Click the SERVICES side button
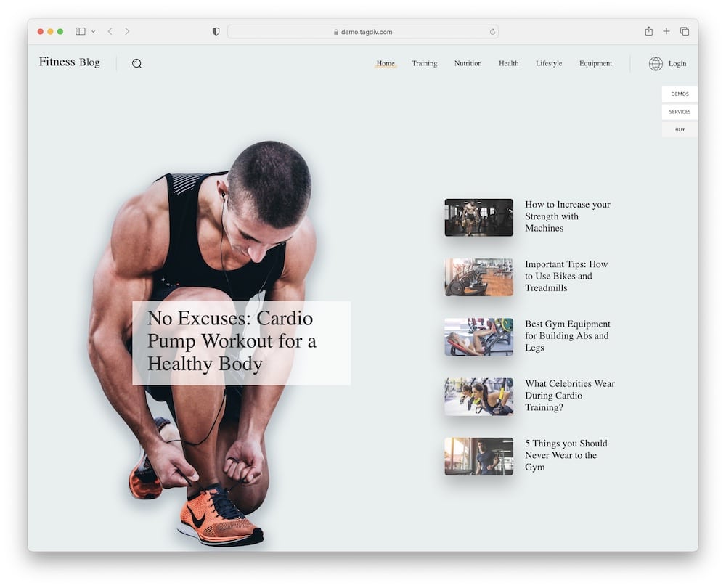Image resolution: width=726 pixels, height=588 pixels. [680, 112]
